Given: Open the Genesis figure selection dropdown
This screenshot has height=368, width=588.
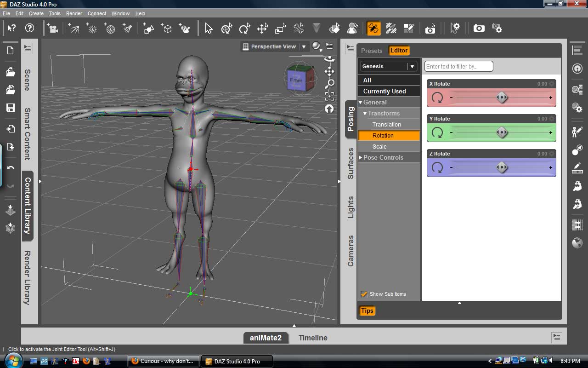Looking at the screenshot, I should [412, 66].
